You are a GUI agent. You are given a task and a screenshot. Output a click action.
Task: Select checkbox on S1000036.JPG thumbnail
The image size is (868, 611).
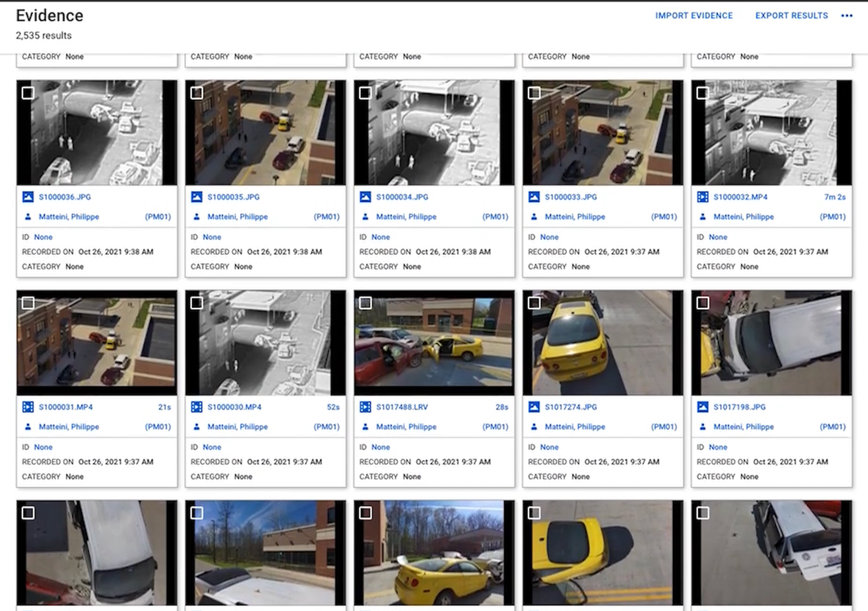28,93
